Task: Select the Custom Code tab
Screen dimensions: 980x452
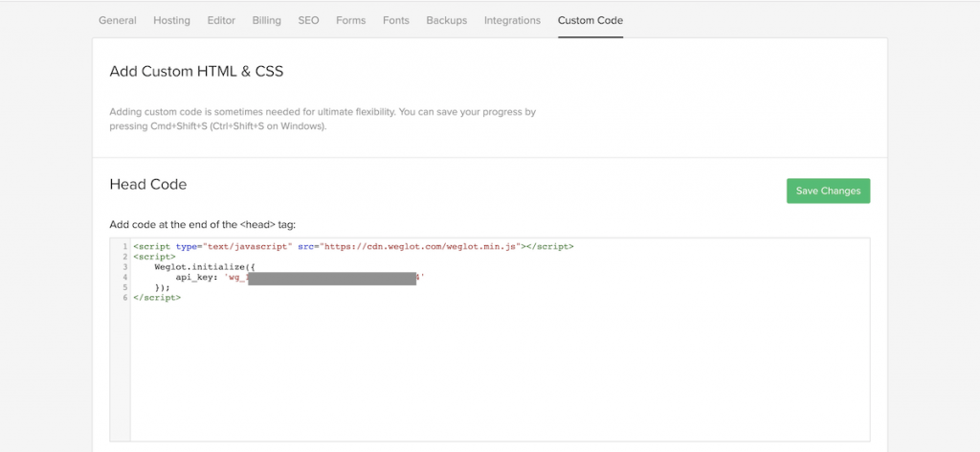Action: (x=590, y=20)
